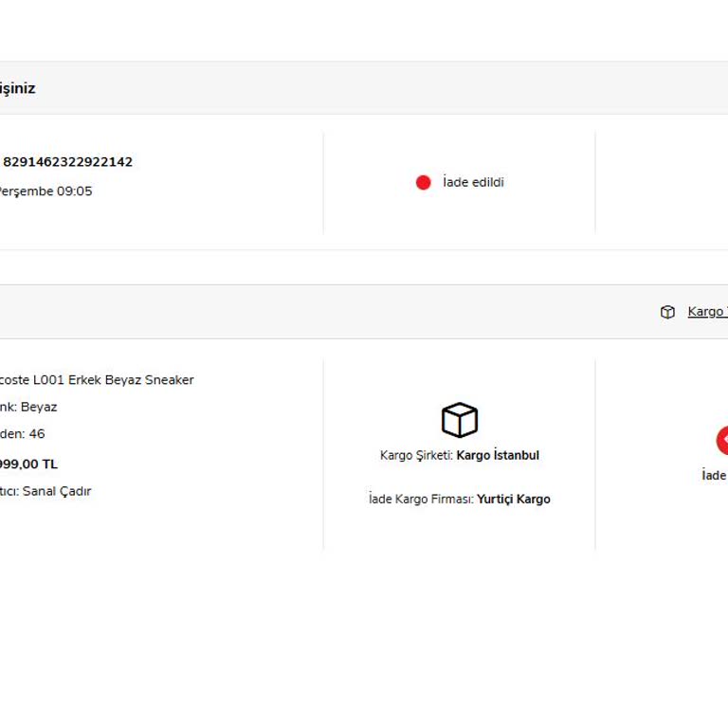
Task: Click the order section header title
Action: point(17,88)
